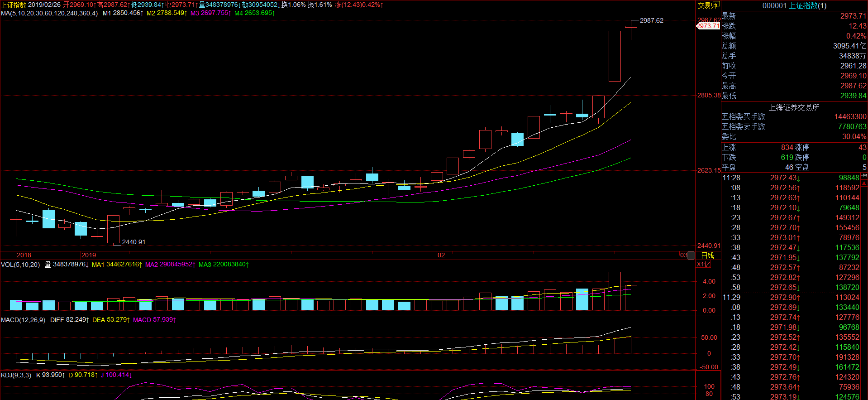This screenshot has width=868, height=400.
Task: Click the 平盘 count 46
Action: pos(789,167)
